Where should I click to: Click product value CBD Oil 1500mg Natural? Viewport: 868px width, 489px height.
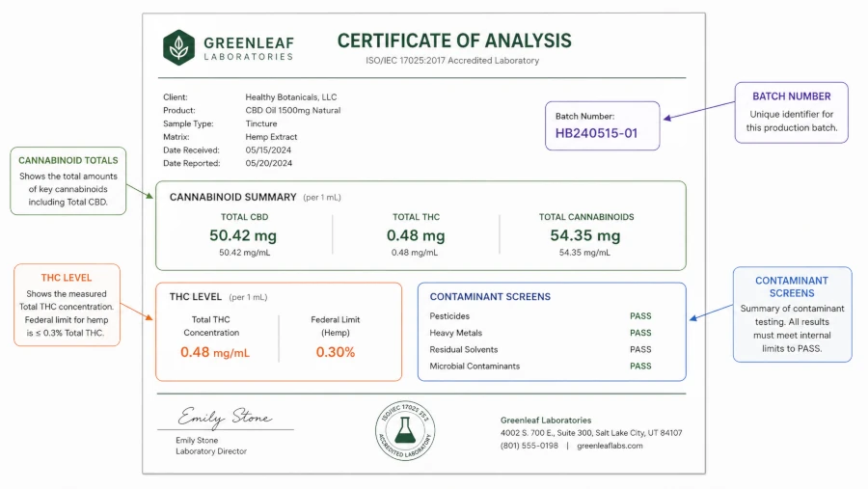293,110
